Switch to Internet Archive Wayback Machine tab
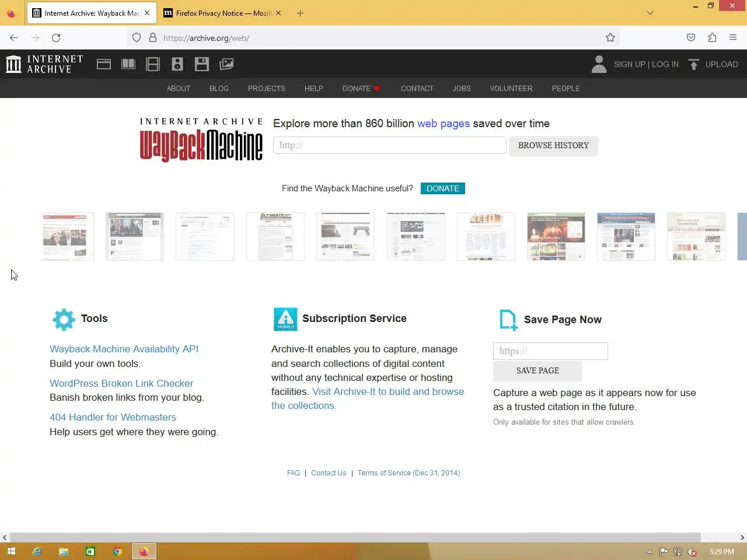 pyautogui.click(x=91, y=13)
